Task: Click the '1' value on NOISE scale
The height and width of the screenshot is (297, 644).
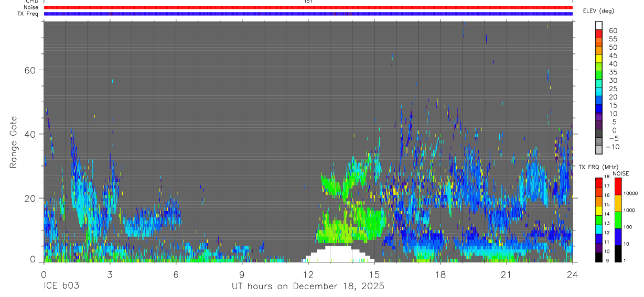Action: (x=625, y=261)
